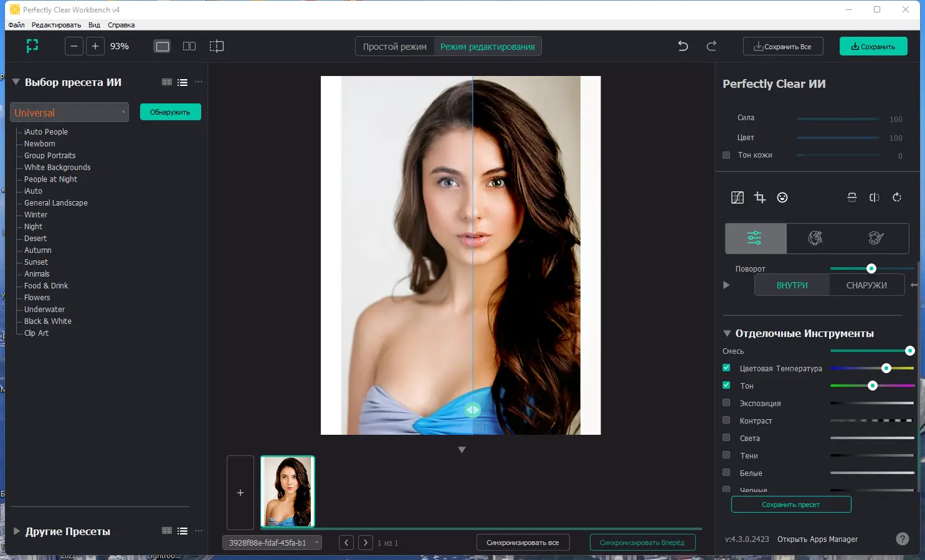
Task: Select the crop tool icon
Action: 760,197
